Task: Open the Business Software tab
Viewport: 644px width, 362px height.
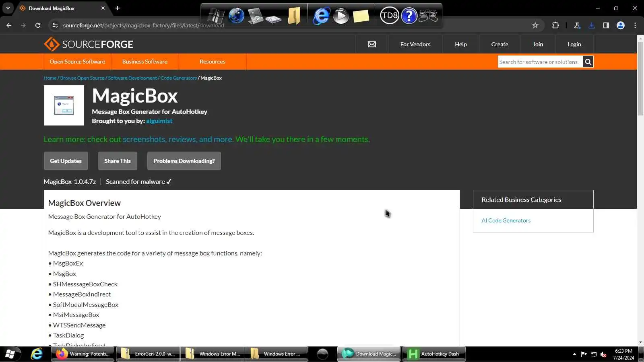Action: (x=145, y=62)
